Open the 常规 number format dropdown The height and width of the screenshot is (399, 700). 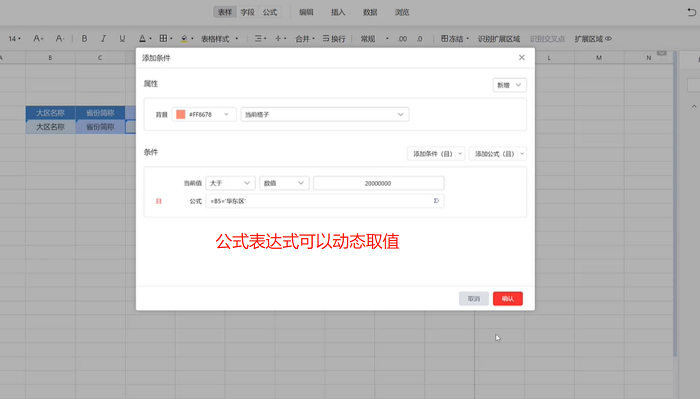click(375, 39)
